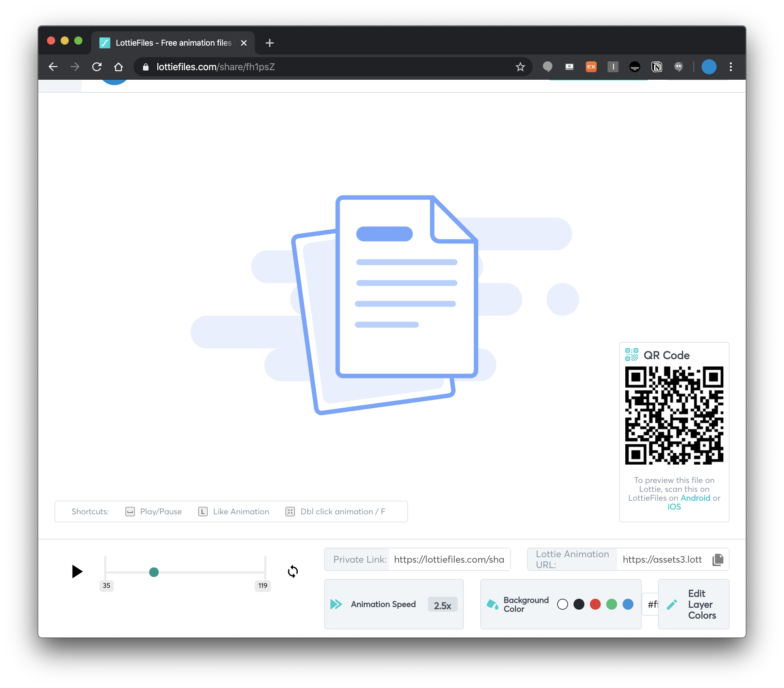Screen dimensions: 784x688
Task: Click the Dbl click animation / F label
Action: tap(343, 512)
